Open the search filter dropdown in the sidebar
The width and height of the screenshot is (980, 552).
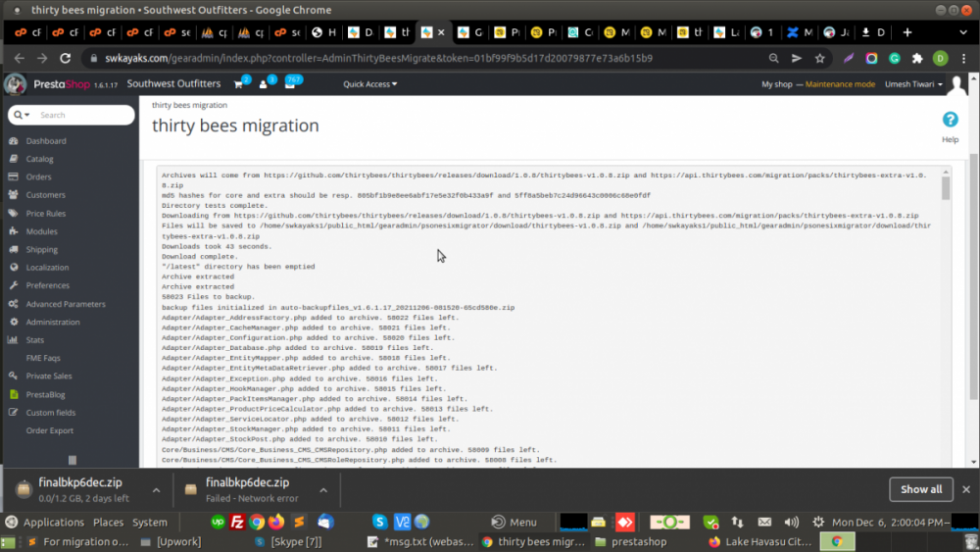21,115
